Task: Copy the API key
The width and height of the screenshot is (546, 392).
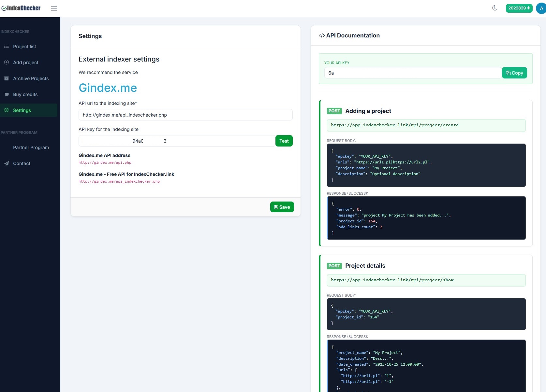Action: (514, 73)
